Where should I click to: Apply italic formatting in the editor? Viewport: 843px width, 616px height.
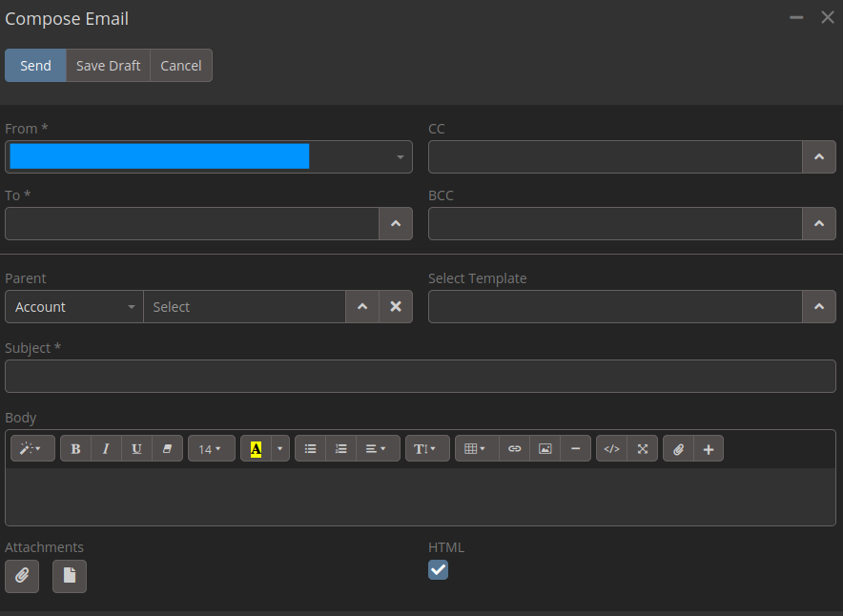(106, 448)
